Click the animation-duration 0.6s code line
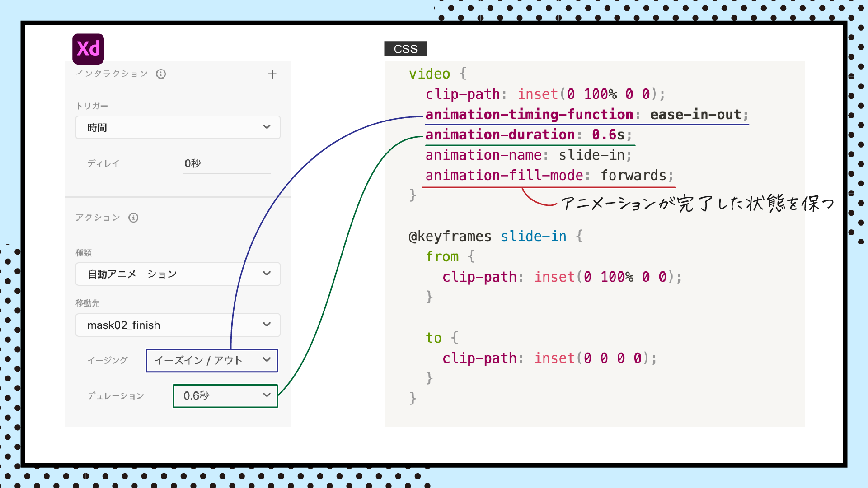The image size is (868, 488). 528,135
